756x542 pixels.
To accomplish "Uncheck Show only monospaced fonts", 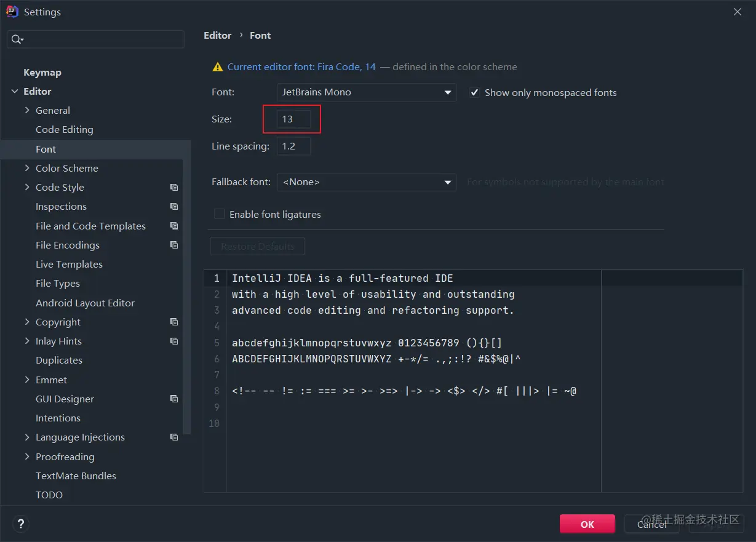I will 474,93.
